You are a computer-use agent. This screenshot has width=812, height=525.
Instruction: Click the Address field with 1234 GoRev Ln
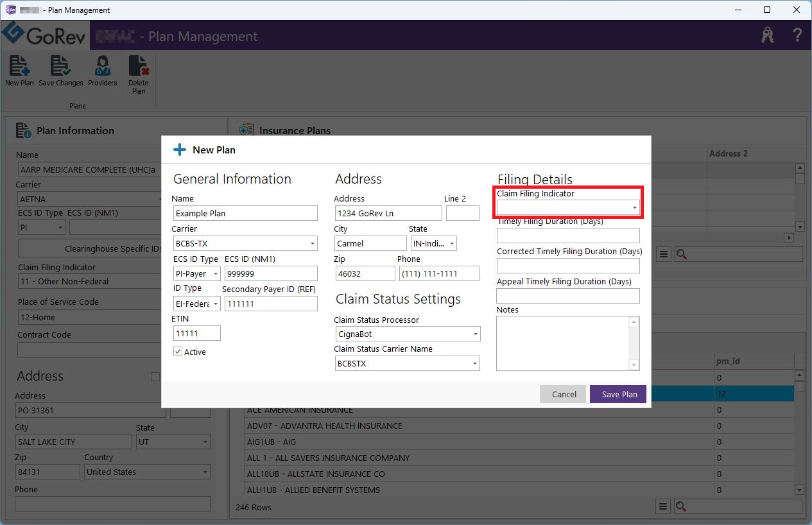click(x=388, y=213)
